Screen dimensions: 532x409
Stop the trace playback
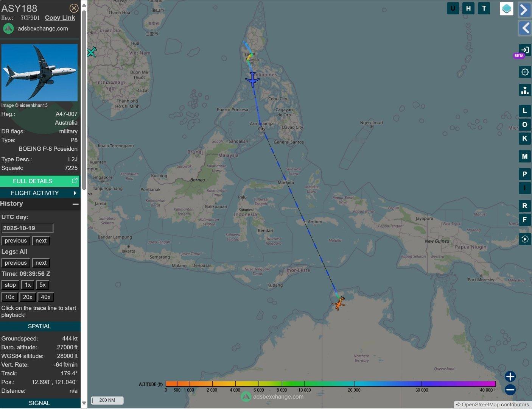click(x=10, y=285)
